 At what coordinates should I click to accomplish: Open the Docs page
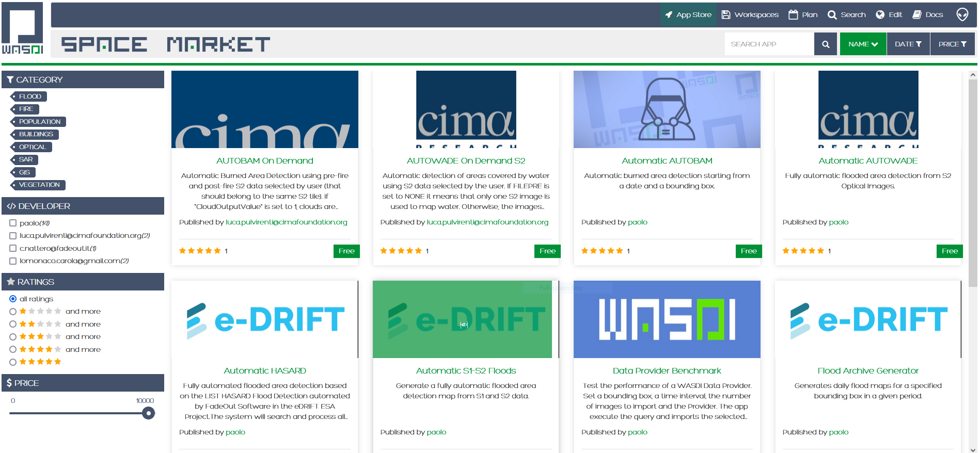(x=928, y=14)
